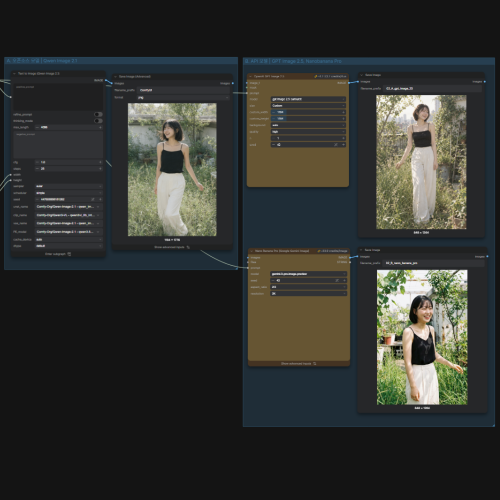Increase the custom_height value
Image resolution: width=500 pixels, height=500 pixels.
pos(343,118)
